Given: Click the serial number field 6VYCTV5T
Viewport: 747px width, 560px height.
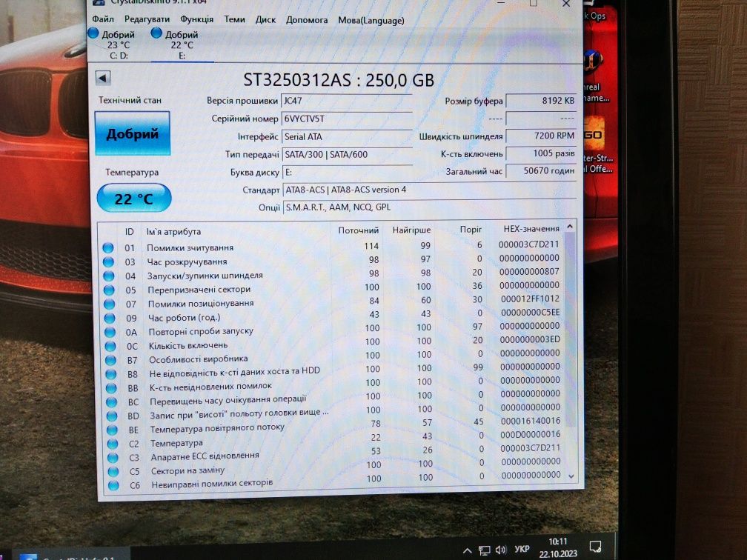Looking at the screenshot, I should coord(347,119).
